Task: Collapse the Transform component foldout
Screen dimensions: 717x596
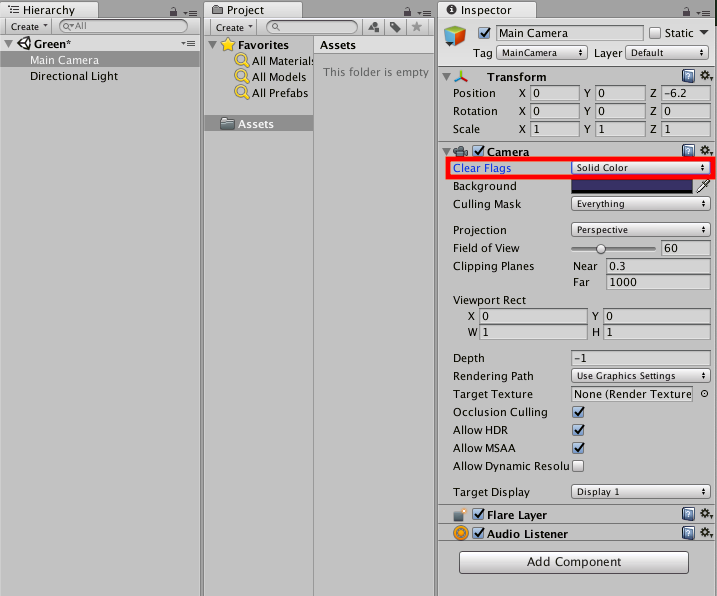Action: [x=447, y=77]
